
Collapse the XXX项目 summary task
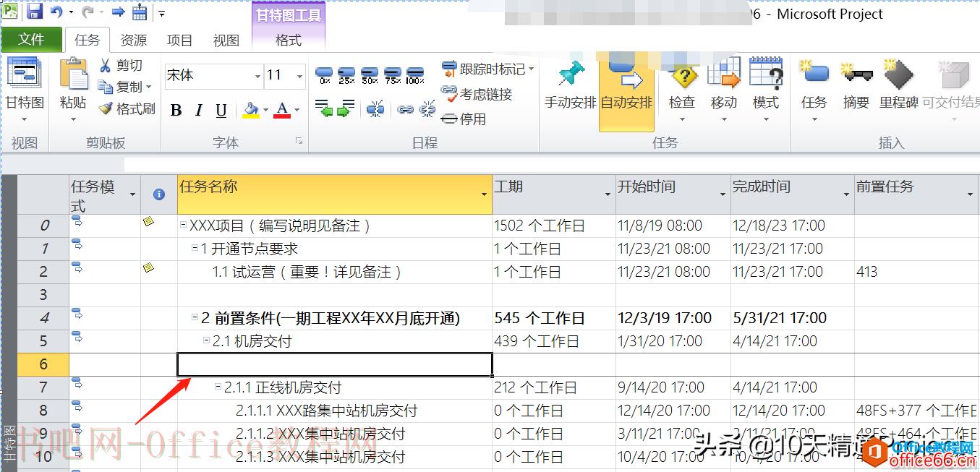click(184, 226)
